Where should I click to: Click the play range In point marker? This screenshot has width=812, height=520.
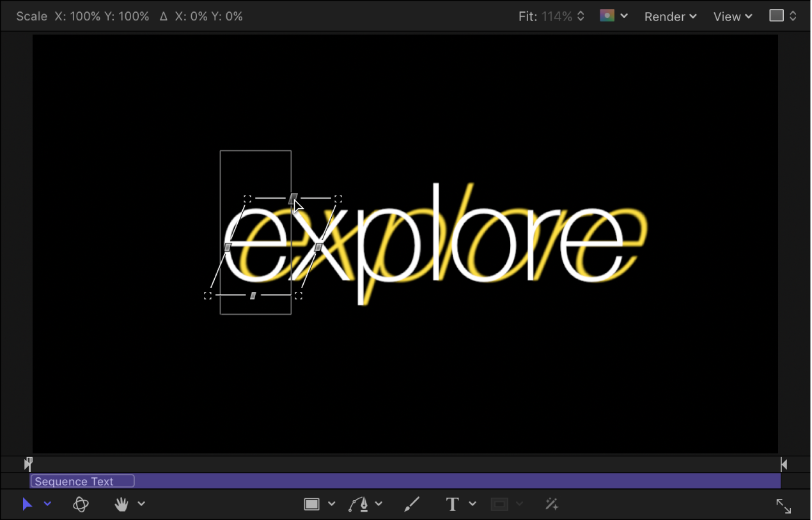pos(28,464)
